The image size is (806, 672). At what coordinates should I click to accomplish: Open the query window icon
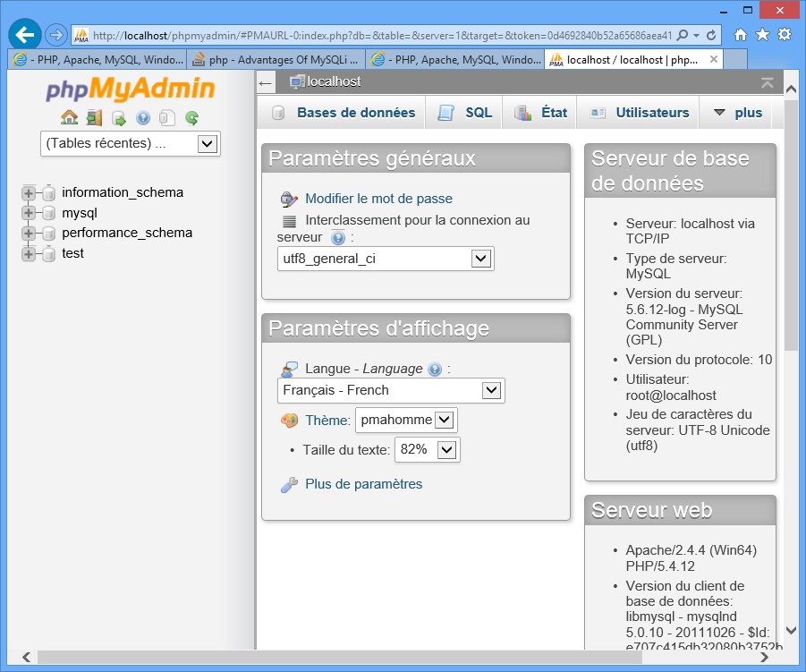coord(119,118)
